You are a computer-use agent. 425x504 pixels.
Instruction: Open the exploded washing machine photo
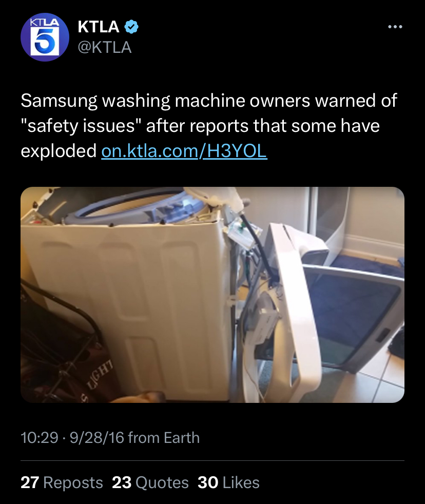click(212, 295)
